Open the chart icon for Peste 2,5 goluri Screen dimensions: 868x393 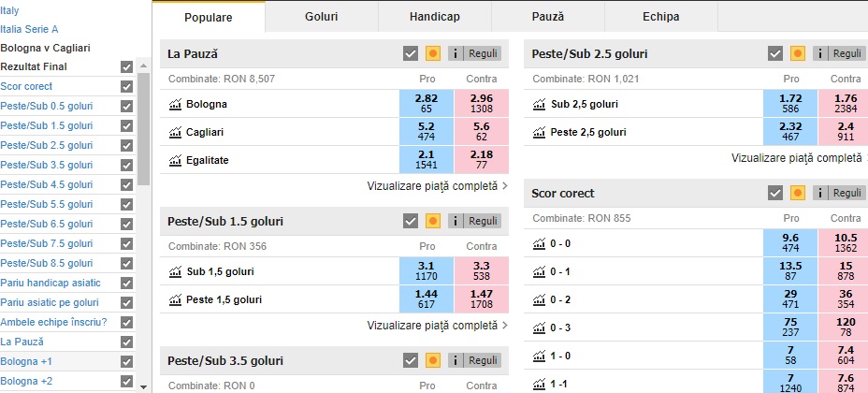coord(539,132)
